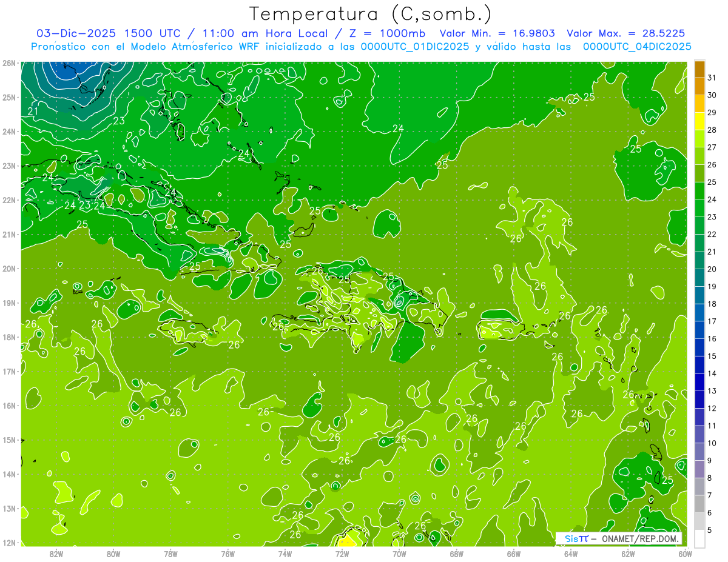Click the yellow swatch between 28 and 29
Viewport: 728px width, 562px height.
tap(699, 121)
